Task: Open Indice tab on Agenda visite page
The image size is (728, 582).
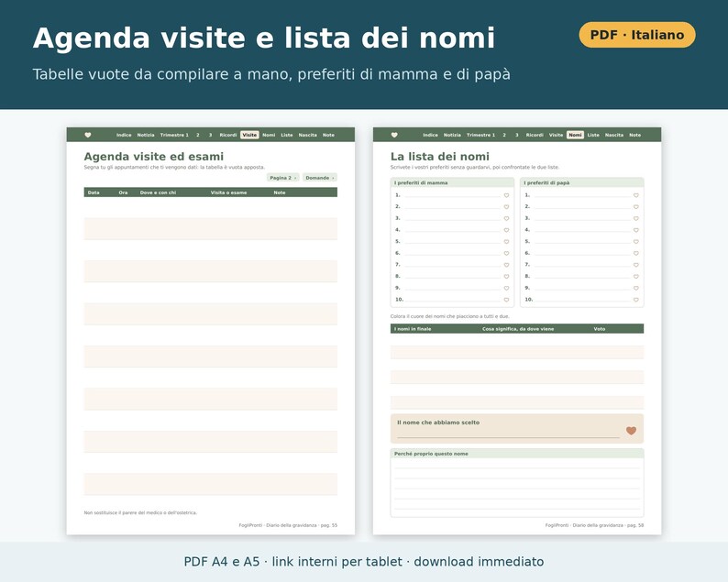Action: pyautogui.click(x=124, y=135)
